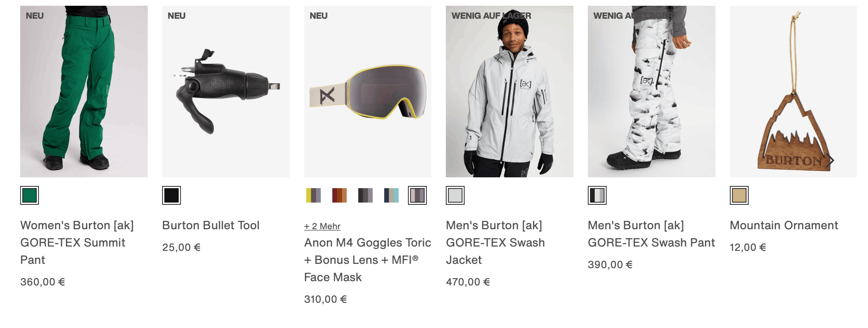Viewport: 868px width, 328px height.
Task: Open the '+ 2 Mehr' colorway link
Action: pyautogui.click(x=323, y=226)
